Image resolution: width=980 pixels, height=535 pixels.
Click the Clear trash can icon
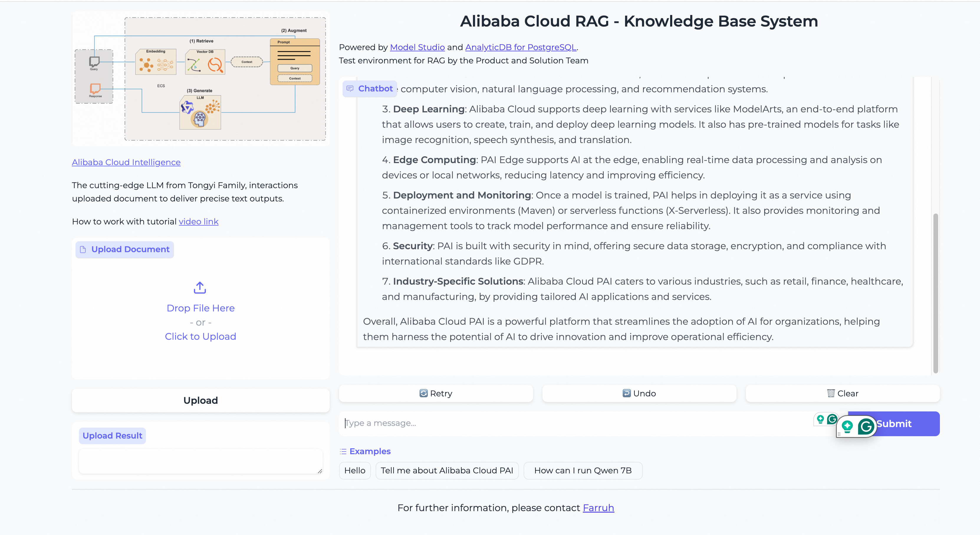tap(831, 393)
